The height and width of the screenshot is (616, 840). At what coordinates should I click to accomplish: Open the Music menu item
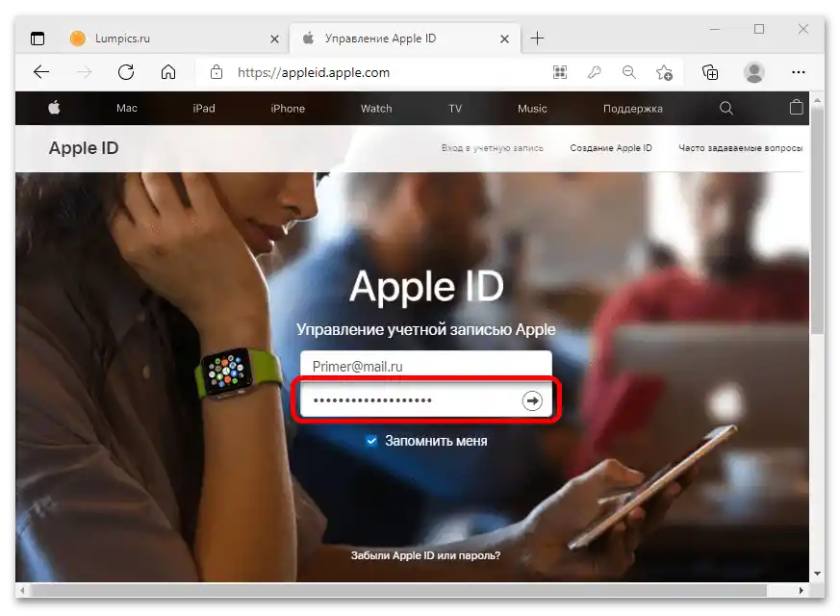click(532, 108)
